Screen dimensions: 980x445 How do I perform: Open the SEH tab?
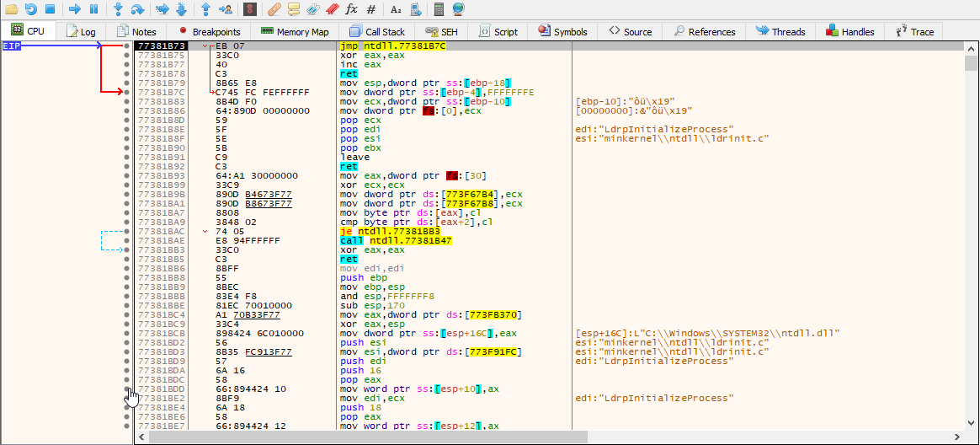tap(441, 31)
